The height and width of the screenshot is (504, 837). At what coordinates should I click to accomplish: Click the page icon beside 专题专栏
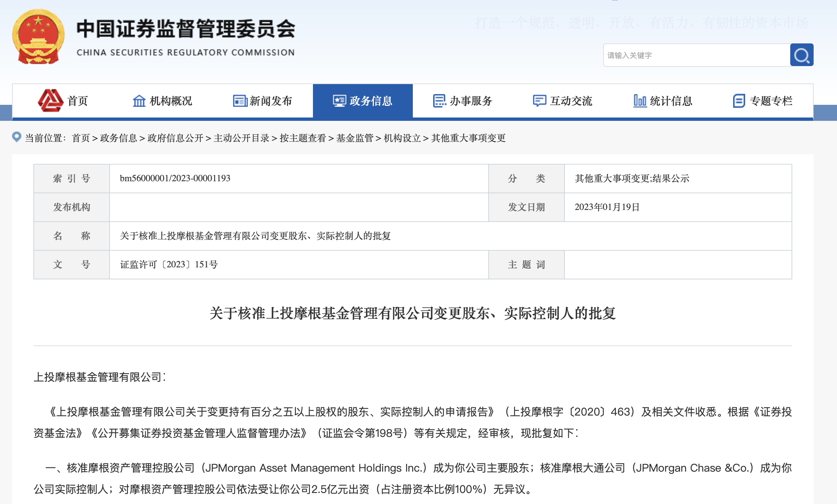739,101
